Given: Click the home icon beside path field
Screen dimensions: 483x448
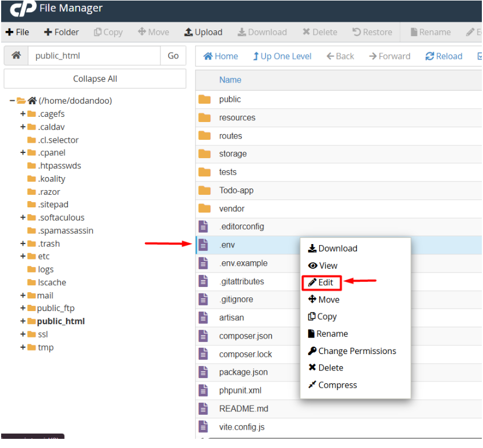Looking at the screenshot, I should [16, 56].
